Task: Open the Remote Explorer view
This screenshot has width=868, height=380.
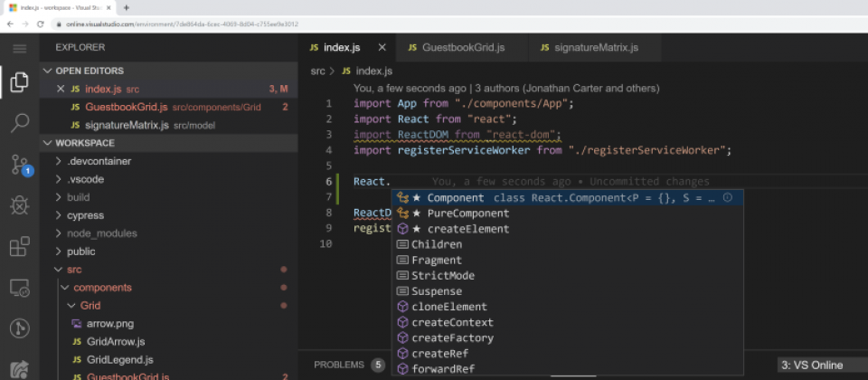Action: (19, 288)
